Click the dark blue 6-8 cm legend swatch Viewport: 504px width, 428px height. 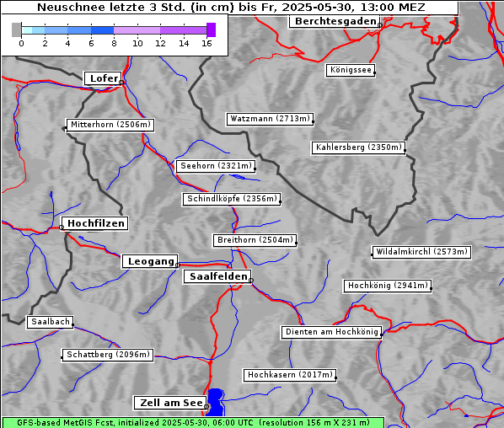point(102,30)
